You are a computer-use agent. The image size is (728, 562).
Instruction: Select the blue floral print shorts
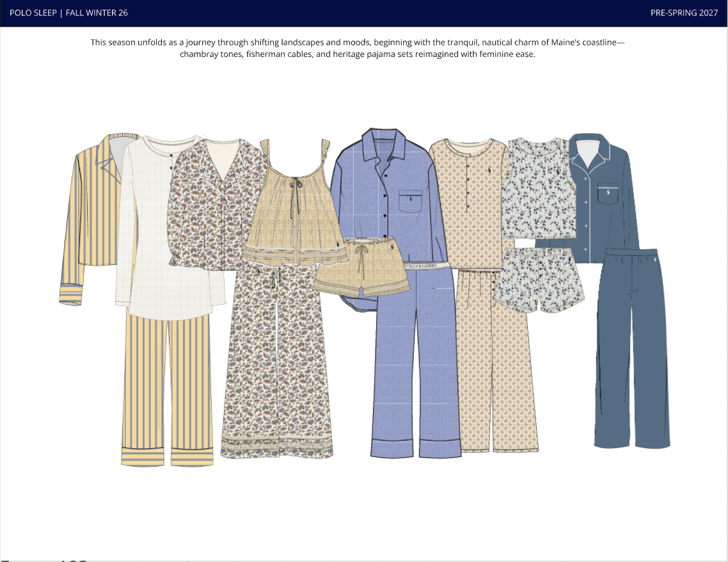[x=539, y=280]
